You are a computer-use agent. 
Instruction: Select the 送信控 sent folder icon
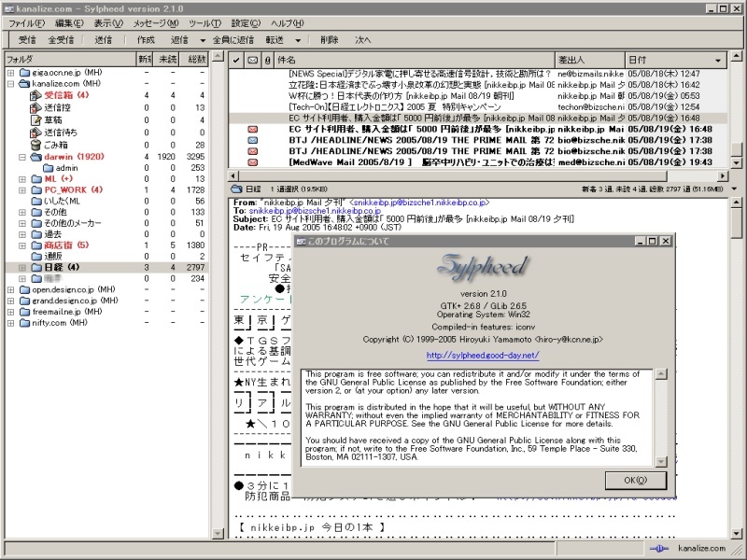(35, 107)
